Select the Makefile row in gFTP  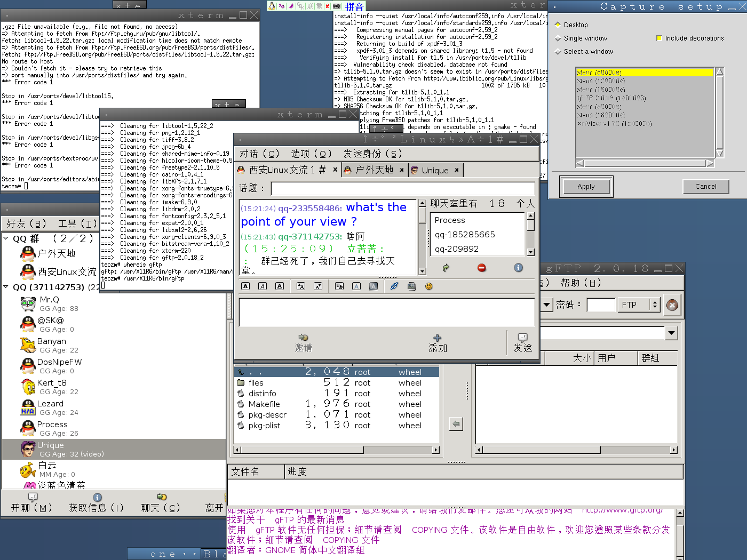coord(336,404)
